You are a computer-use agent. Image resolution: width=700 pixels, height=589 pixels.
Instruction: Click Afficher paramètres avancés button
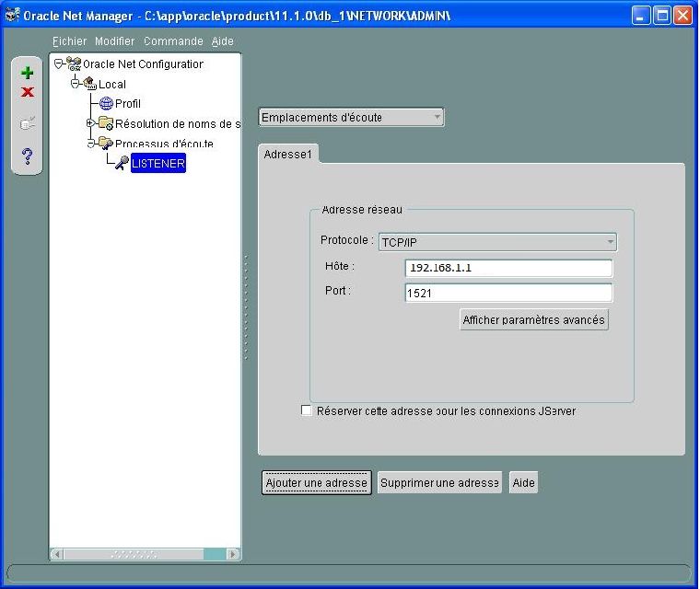tap(534, 319)
